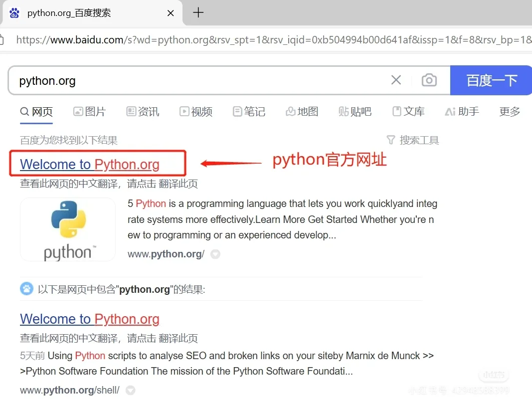532x411 pixels.
Task: Open the dropdown arrow beside www.python.org/
Action: 215,254
